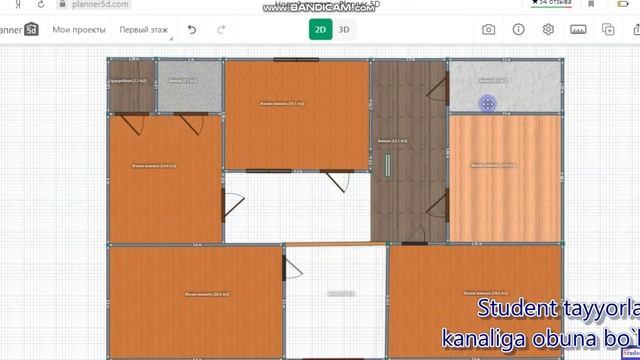The height and width of the screenshot is (360, 640).
Task: Take a snapshot with the camera icon
Action: (489, 29)
